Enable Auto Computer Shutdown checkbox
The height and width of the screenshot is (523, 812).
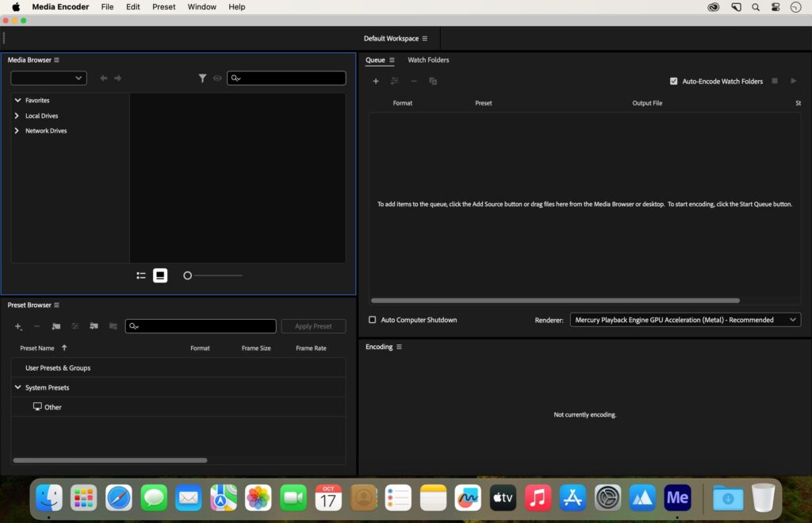[x=373, y=320]
